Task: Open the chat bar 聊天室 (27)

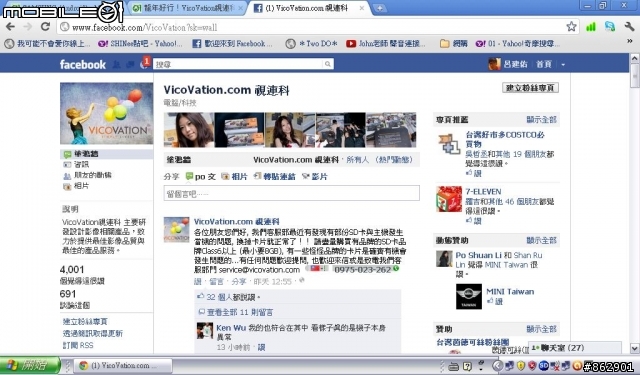Action: coord(575,348)
